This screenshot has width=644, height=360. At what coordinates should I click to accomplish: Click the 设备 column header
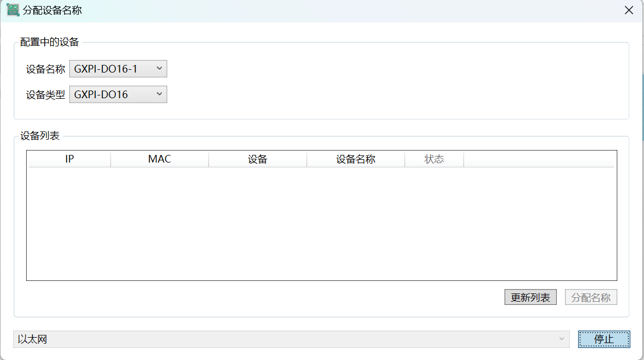(258, 159)
